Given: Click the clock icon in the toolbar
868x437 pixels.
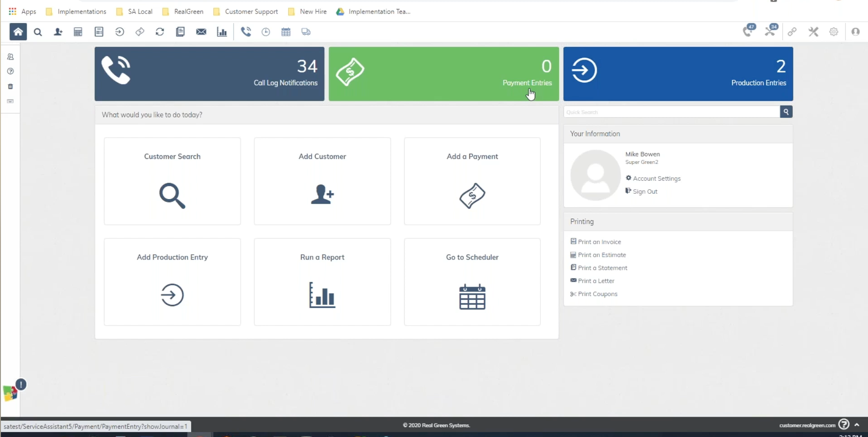Looking at the screenshot, I should coord(266,32).
